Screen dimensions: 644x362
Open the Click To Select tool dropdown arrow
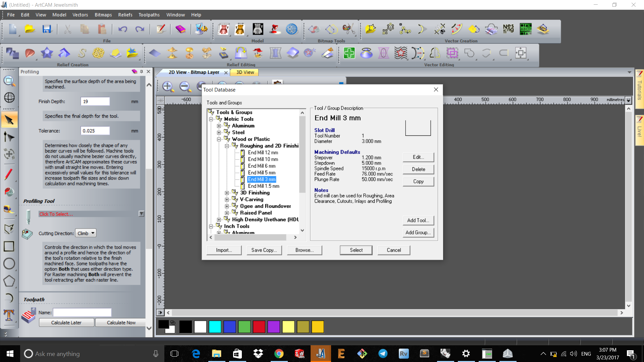pyautogui.click(x=142, y=214)
